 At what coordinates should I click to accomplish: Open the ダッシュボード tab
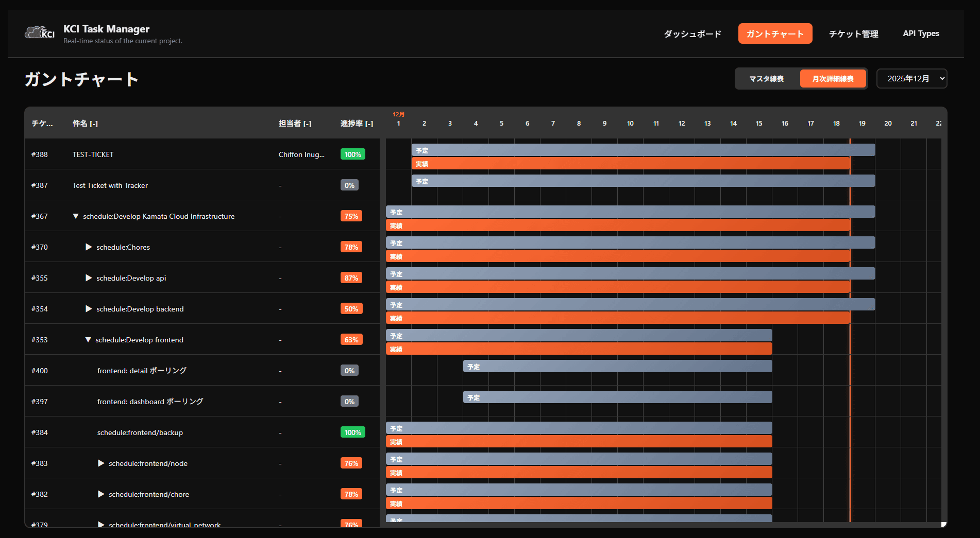coord(692,34)
